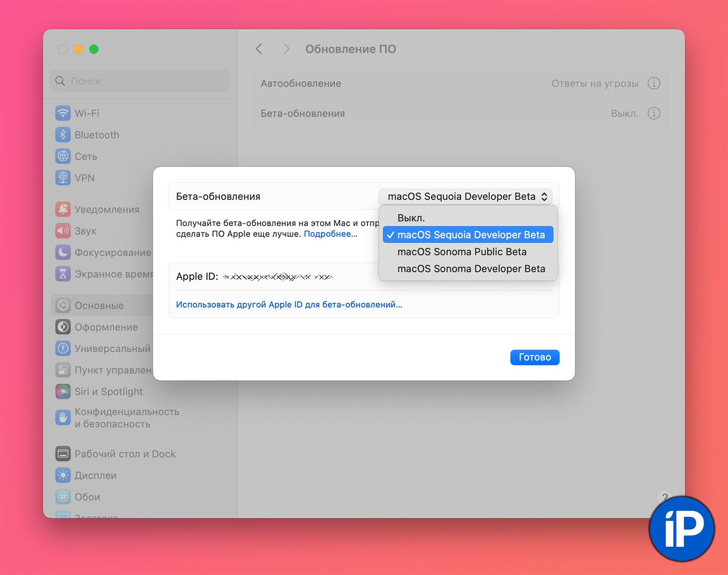Viewport: 728px width, 575px height.
Task: Open Wi-Fi settings via its sidebar icon
Action: (x=63, y=113)
